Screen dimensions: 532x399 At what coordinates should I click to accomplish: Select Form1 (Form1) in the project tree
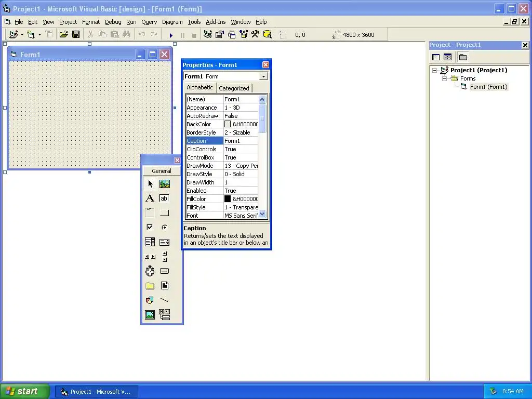click(x=488, y=87)
